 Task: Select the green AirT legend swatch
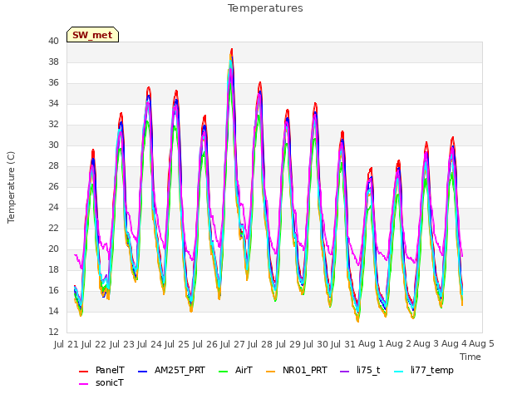click(224, 372)
